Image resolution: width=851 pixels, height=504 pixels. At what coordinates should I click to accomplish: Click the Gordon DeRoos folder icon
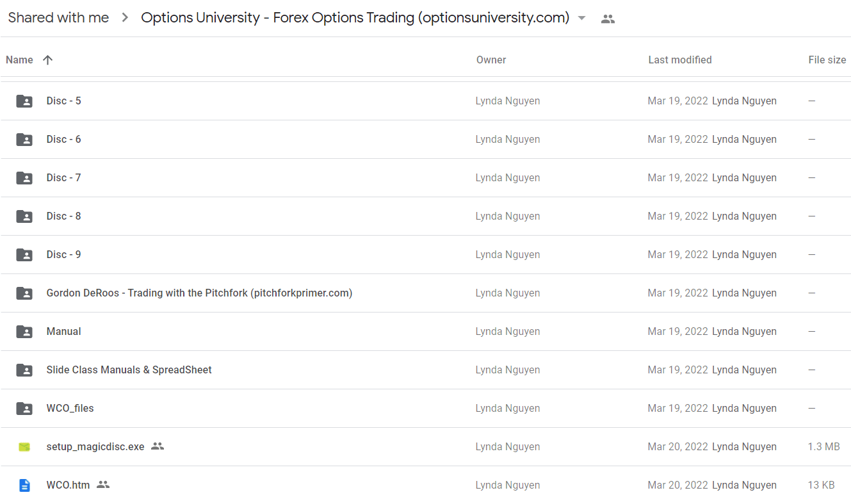click(24, 293)
